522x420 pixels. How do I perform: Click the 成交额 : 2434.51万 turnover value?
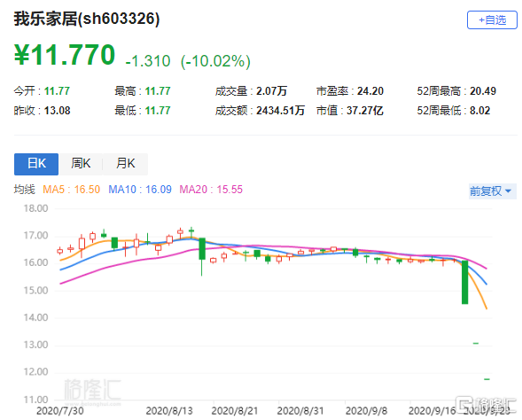pos(260,111)
